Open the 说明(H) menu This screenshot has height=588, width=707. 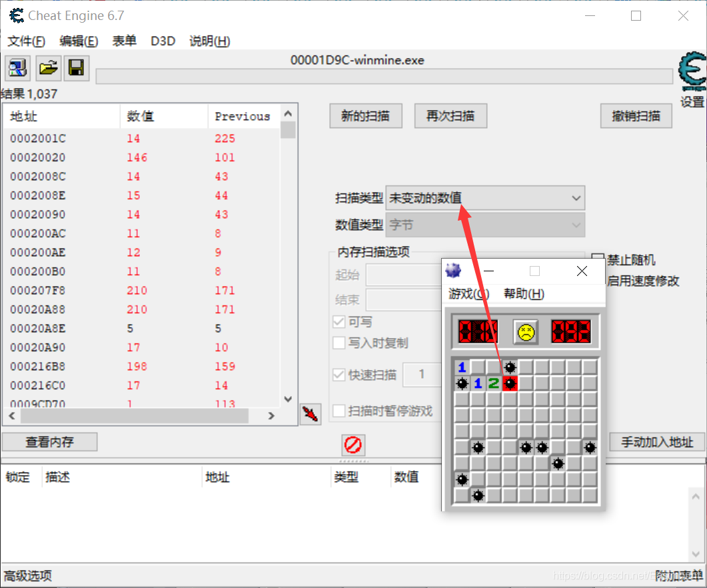click(x=210, y=41)
